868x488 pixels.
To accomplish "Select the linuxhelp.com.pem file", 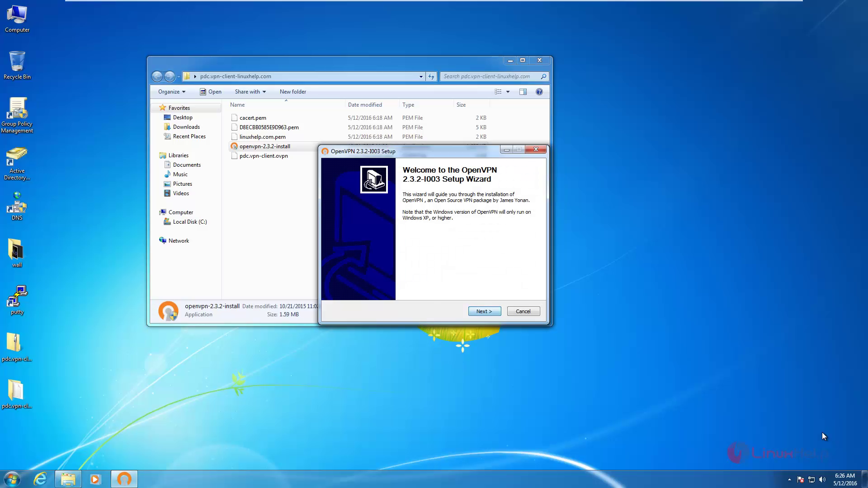I will (x=262, y=137).
